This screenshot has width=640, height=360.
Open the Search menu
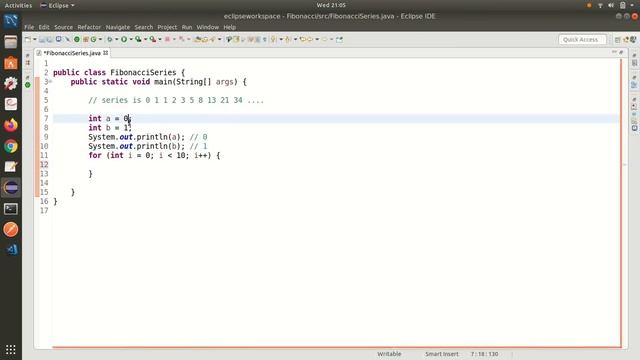click(x=144, y=27)
